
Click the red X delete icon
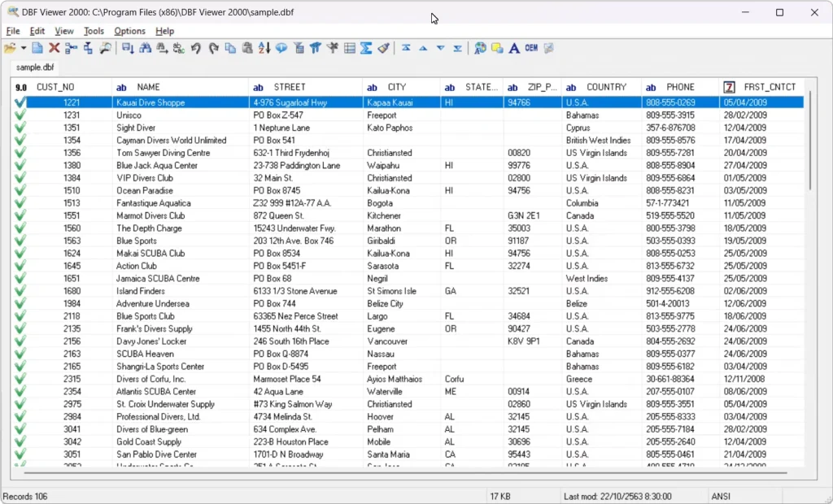[55, 49]
